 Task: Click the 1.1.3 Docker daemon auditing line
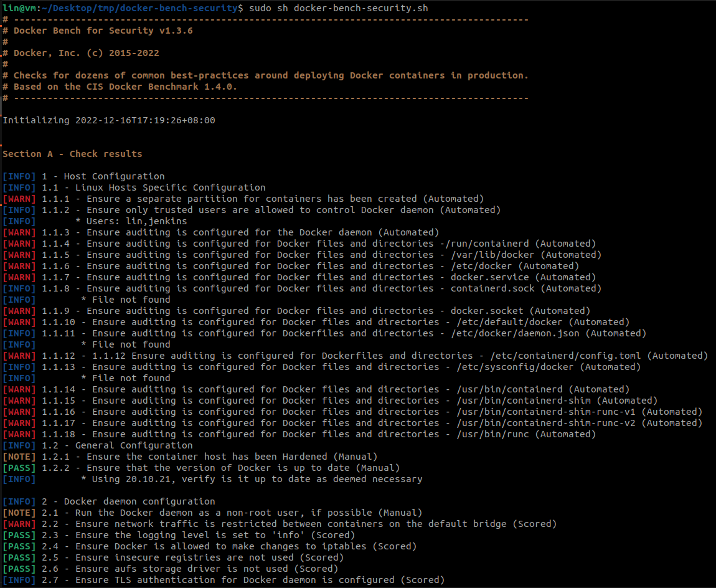click(221, 232)
